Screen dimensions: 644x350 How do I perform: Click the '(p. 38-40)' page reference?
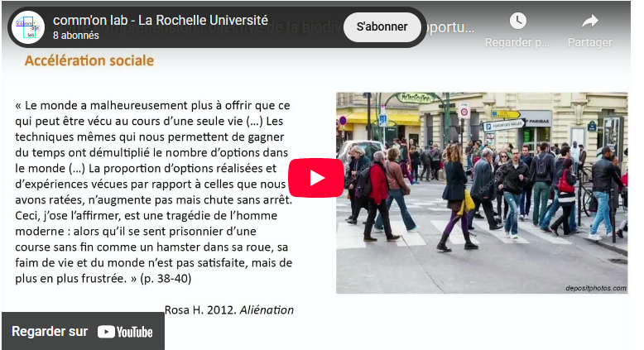166,279
